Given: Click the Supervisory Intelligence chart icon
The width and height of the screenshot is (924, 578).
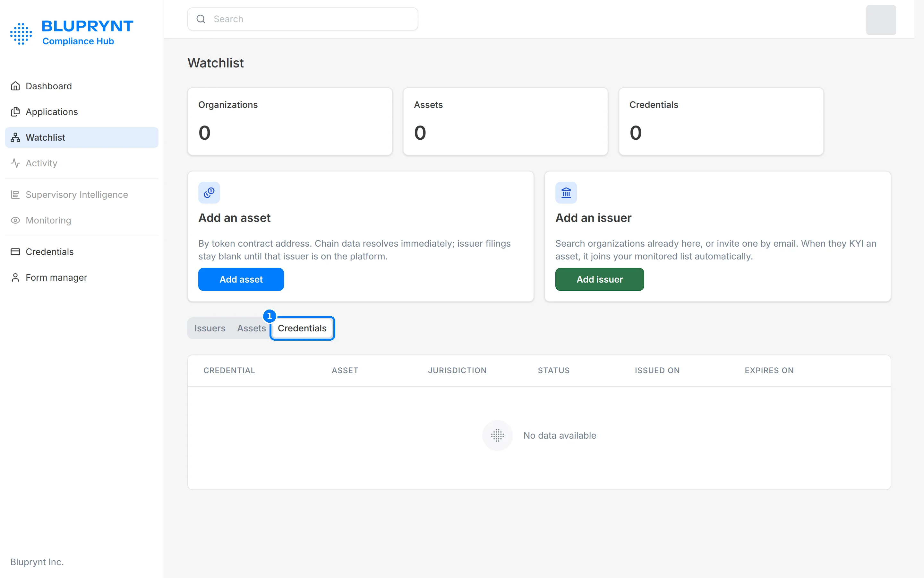Looking at the screenshot, I should click(x=15, y=195).
